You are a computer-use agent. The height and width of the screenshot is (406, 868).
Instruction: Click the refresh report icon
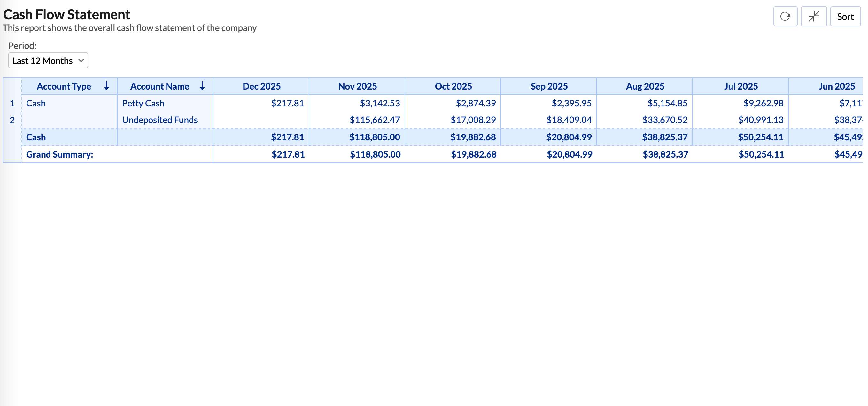(x=785, y=16)
